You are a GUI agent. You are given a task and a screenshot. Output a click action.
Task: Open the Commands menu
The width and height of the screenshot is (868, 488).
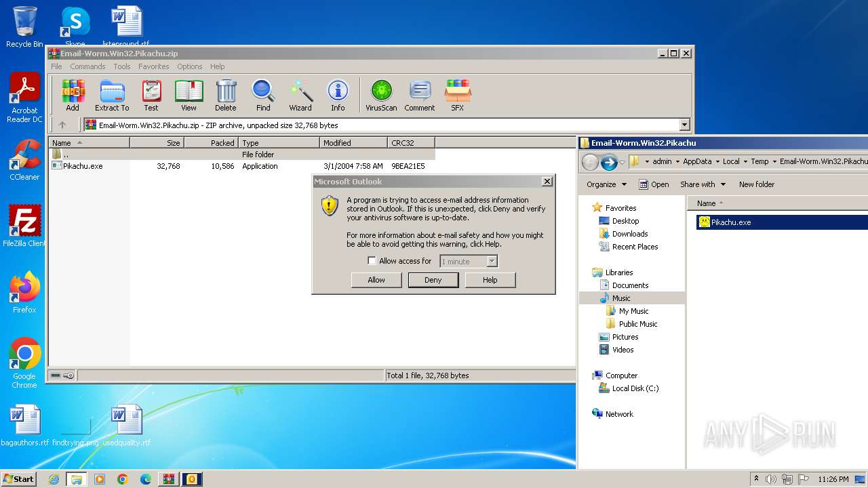87,66
